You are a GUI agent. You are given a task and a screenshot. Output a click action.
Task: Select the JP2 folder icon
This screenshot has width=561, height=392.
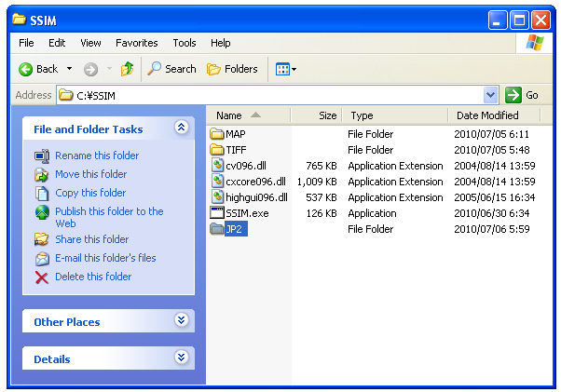pyautogui.click(x=217, y=229)
